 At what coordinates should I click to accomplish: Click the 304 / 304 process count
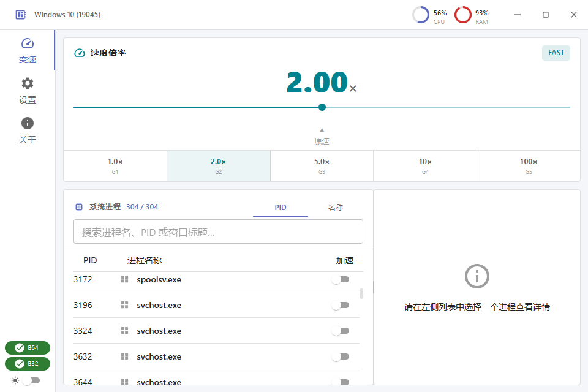tap(142, 207)
